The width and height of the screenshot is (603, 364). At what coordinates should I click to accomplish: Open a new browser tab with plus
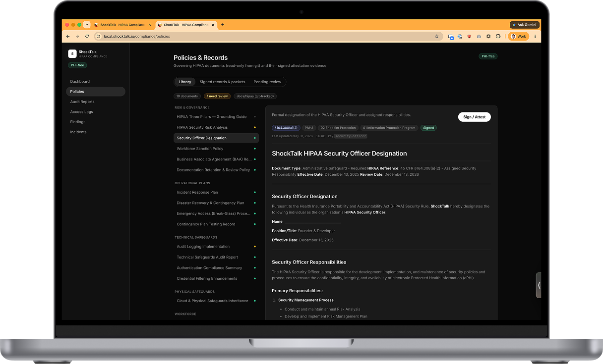(x=223, y=25)
